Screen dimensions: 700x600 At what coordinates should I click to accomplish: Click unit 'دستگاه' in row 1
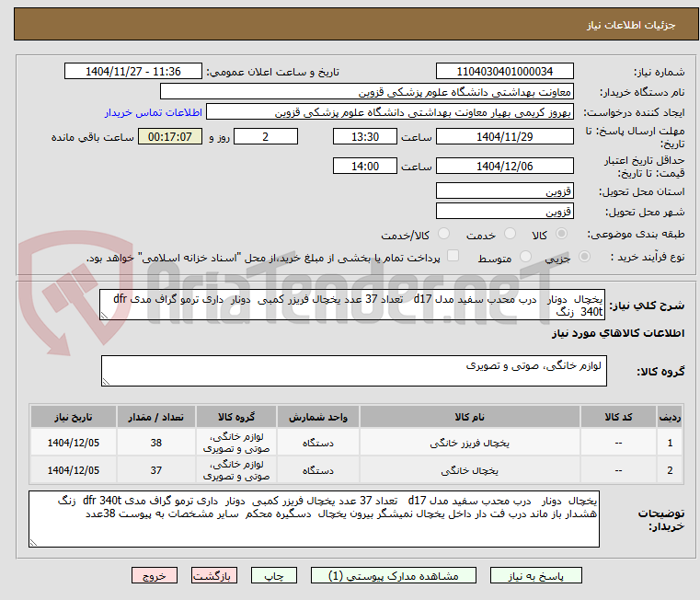coord(318,443)
